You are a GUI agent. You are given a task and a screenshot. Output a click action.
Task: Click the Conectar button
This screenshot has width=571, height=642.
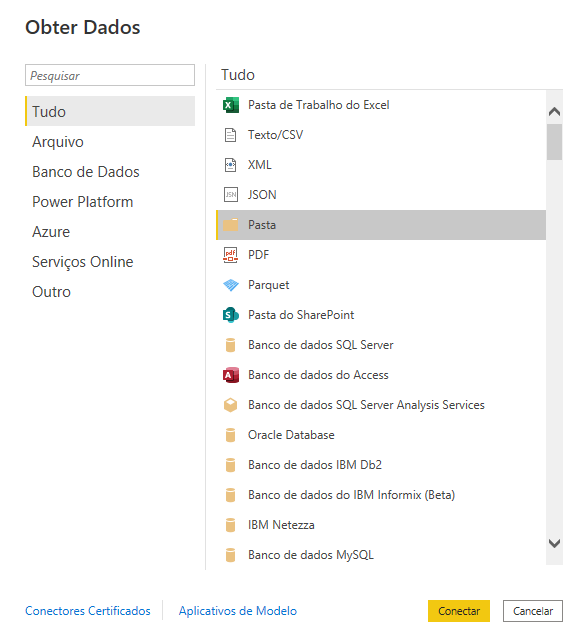click(459, 611)
